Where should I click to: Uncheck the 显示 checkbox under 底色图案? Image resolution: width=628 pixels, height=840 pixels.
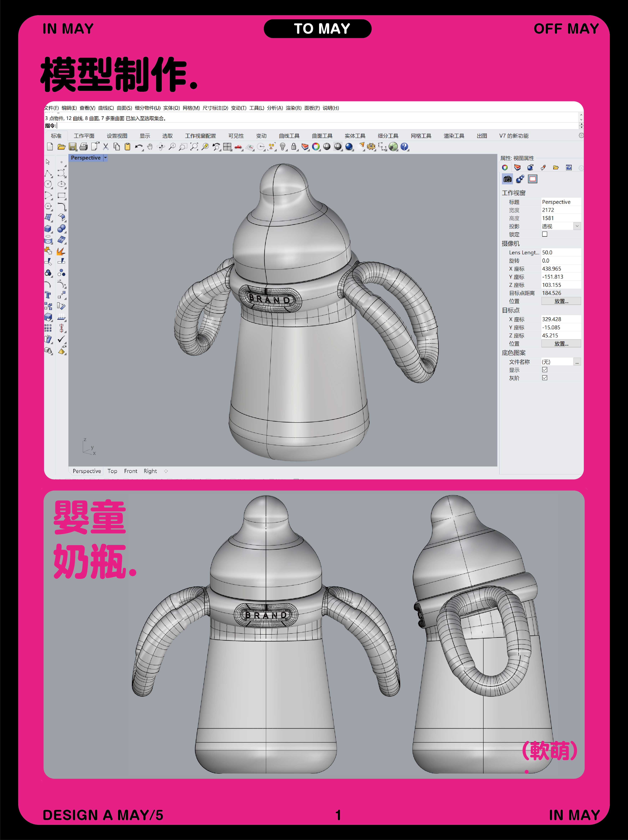pos(545,370)
